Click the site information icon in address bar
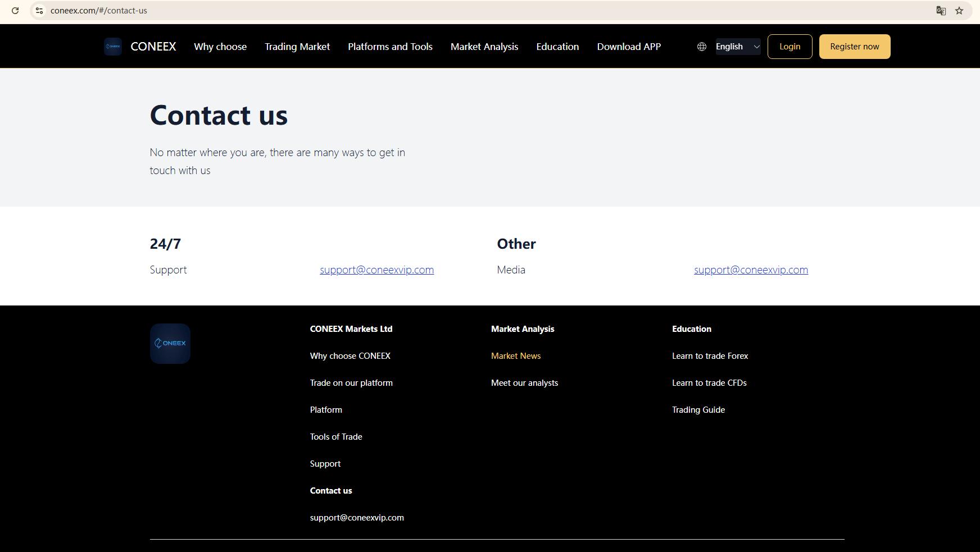980x552 pixels. [39, 11]
